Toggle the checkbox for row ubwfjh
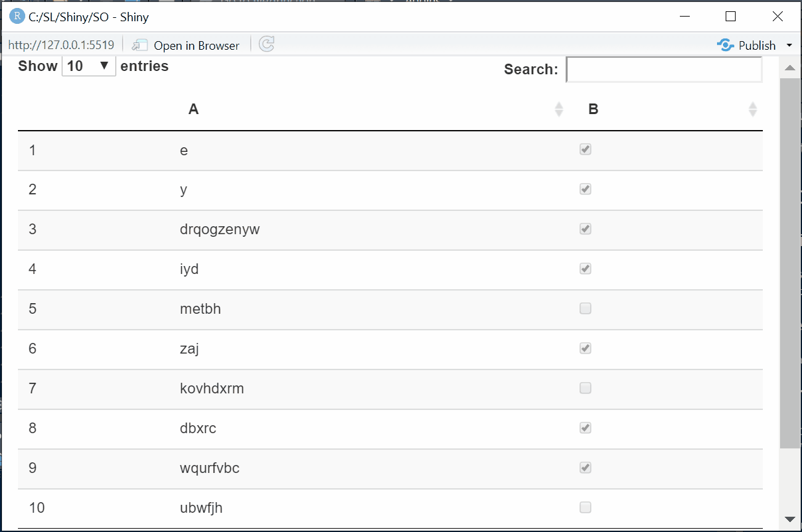The image size is (802, 532). pos(585,507)
